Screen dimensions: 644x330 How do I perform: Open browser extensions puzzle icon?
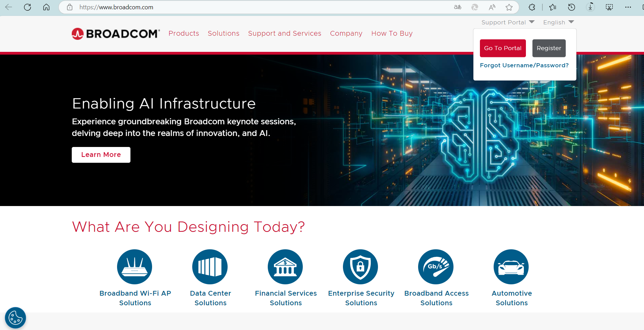point(532,7)
